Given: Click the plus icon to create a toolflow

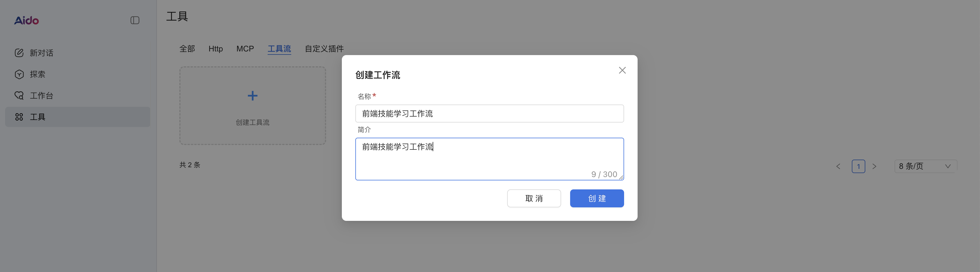Looking at the screenshot, I should (x=252, y=96).
